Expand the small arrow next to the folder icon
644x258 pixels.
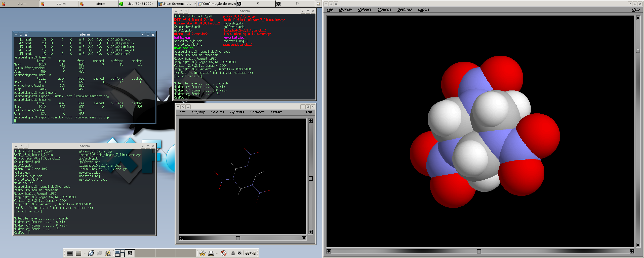[85, 253]
